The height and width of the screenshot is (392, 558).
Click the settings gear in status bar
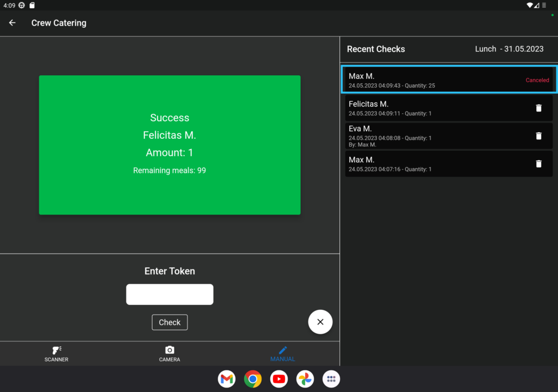22,5
